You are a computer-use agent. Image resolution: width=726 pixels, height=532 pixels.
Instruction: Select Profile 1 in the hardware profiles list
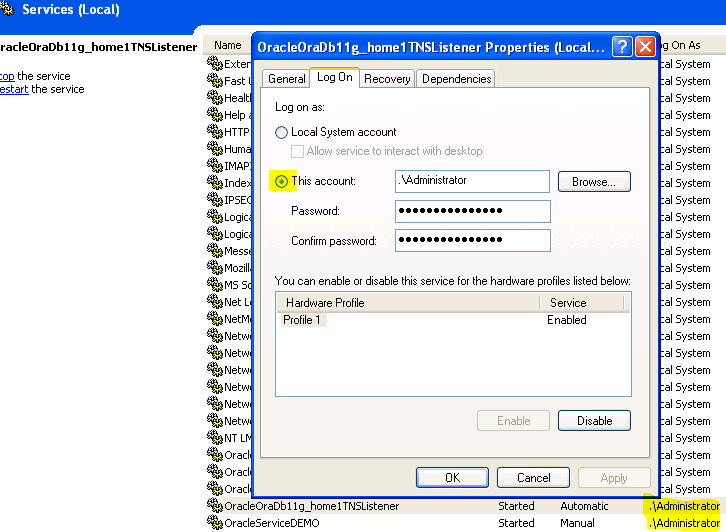pyautogui.click(x=302, y=320)
